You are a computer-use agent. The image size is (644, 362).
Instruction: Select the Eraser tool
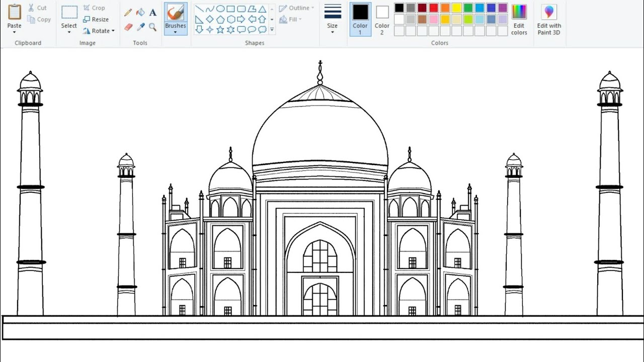tap(128, 27)
